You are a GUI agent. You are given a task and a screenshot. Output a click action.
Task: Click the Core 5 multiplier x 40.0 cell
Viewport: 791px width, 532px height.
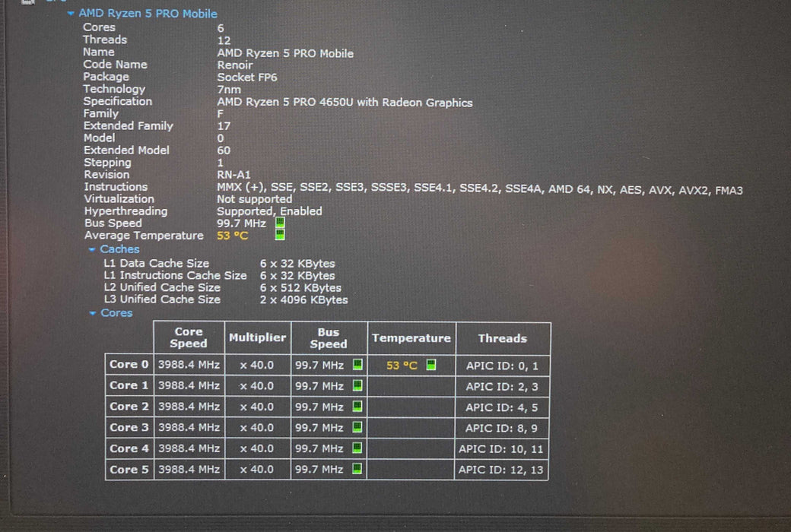[257, 470]
